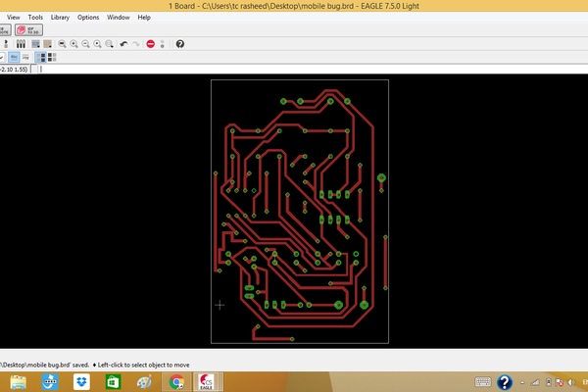Image resolution: width=588 pixels, height=392 pixels.
Task: Open the on-screen keyboard in system tray
Action: pyautogui.click(x=481, y=381)
